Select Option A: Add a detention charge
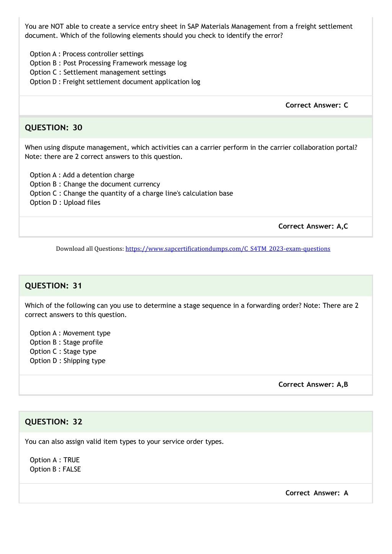 (82, 175)
